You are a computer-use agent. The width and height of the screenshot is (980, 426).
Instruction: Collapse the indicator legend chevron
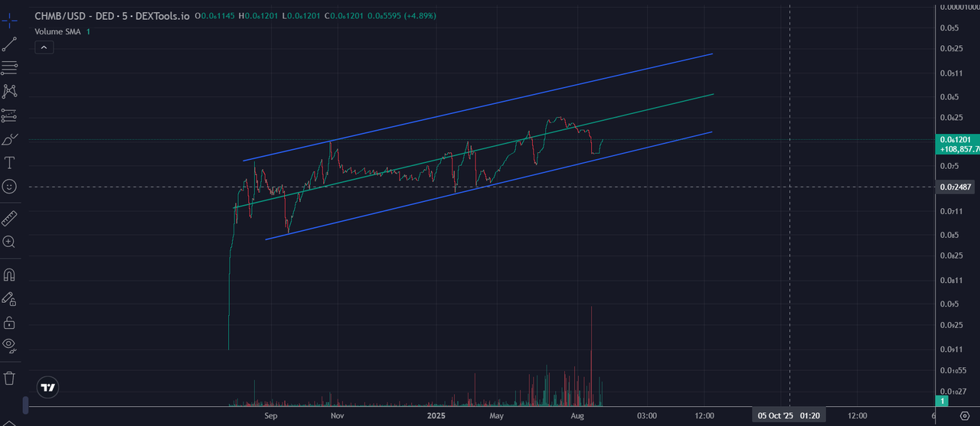tap(44, 47)
